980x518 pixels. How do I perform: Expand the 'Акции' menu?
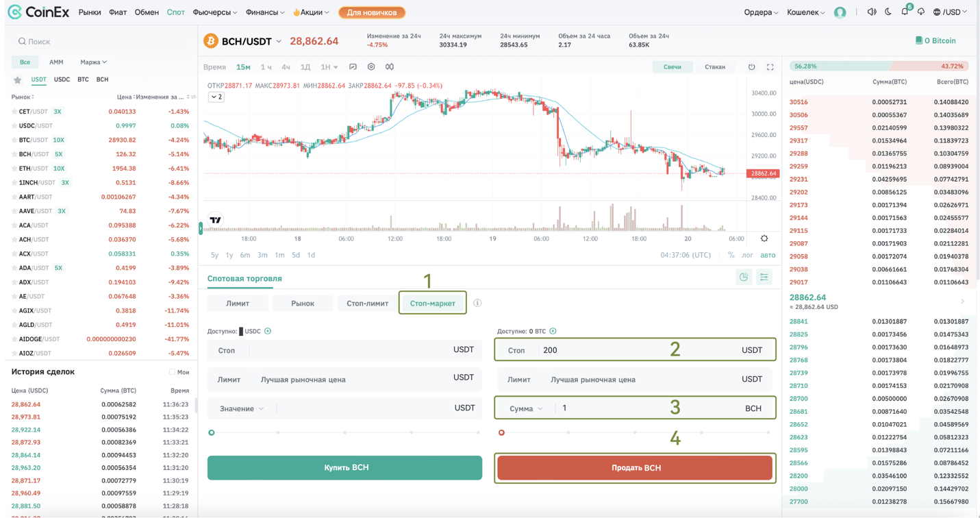311,12
